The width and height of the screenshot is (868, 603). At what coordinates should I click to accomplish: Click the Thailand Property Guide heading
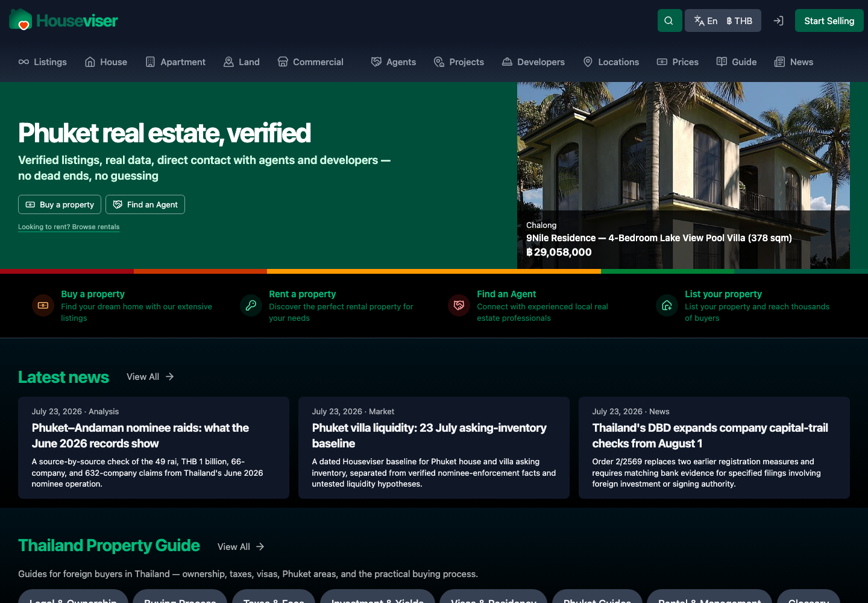click(x=109, y=545)
